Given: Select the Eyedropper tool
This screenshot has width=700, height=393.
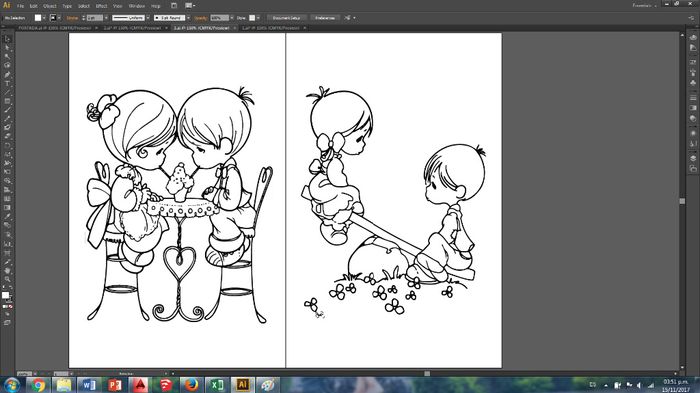Looking at the screenshot, I should click(x=7, y=217).
